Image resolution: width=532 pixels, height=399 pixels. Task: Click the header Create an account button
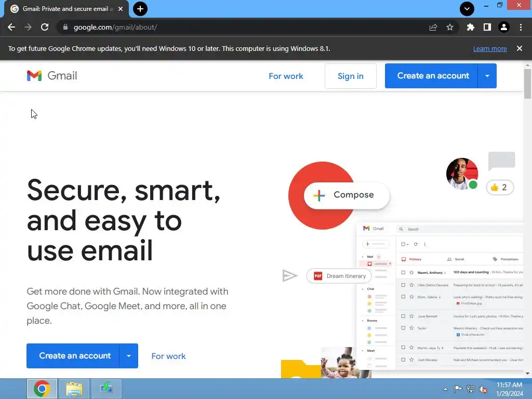click(x=431, y=76)
